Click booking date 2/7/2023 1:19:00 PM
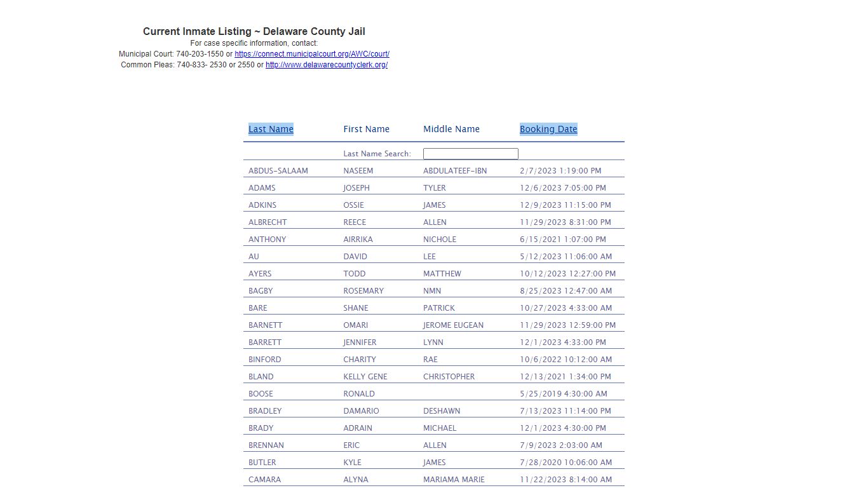 coord(560,171)
